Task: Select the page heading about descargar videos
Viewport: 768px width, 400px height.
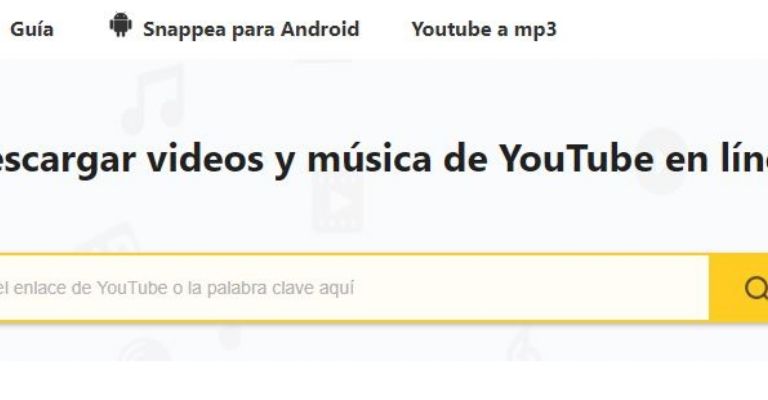Action: (384, 159)
